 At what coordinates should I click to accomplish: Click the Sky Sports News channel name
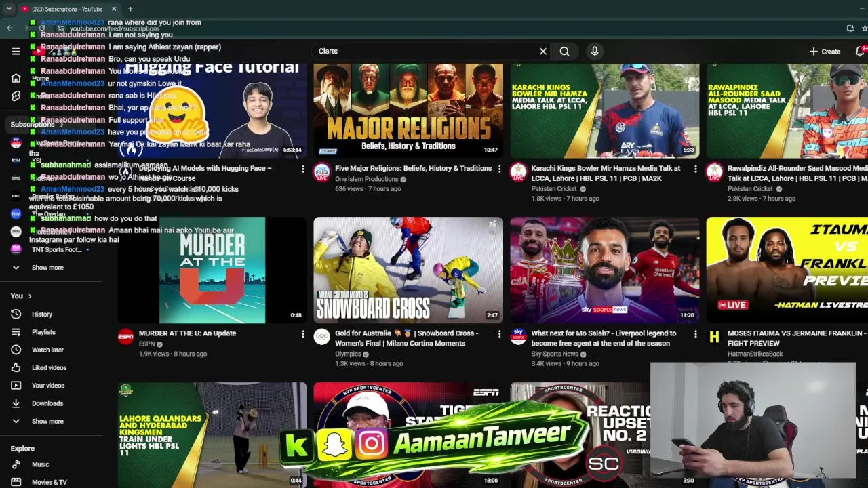coord(555,354)
